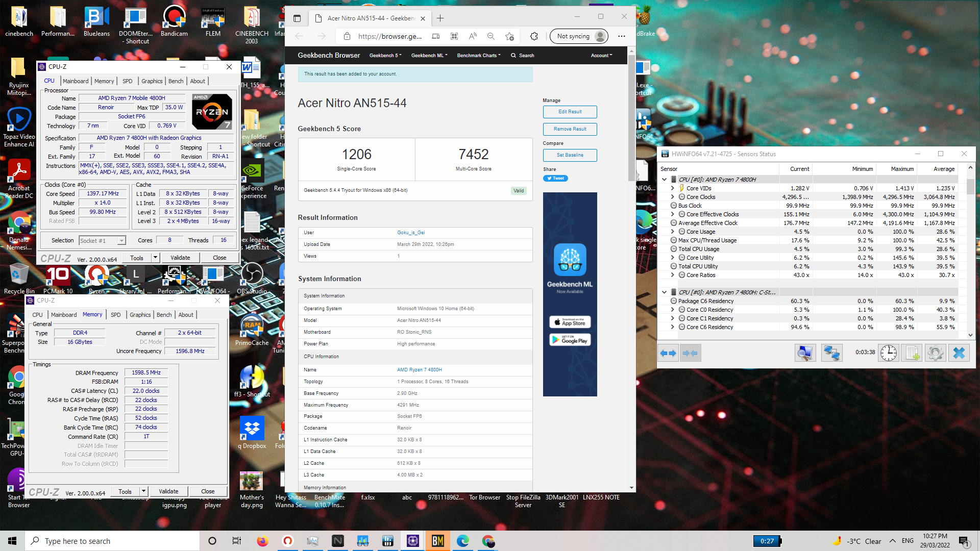Click the zoom out magnifier icon in Edge
The width and height of the screenshot is (980, 551).
(491, 36)
